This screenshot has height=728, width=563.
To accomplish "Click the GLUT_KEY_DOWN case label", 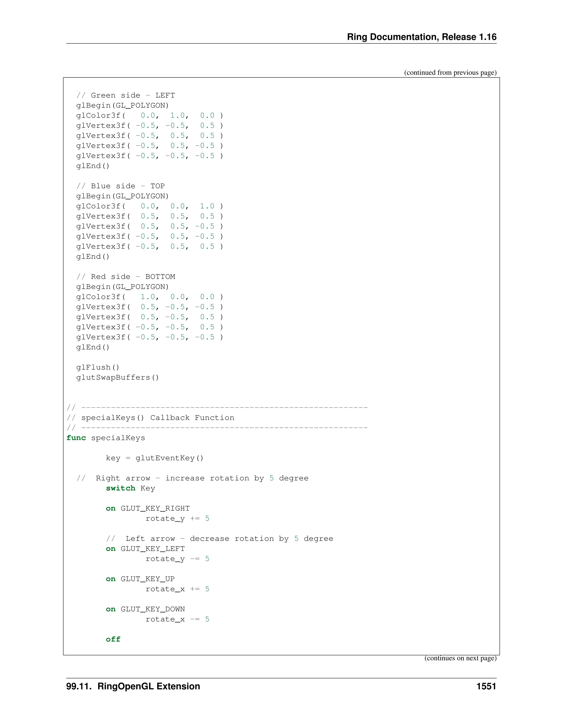I will tap(152, 609).
